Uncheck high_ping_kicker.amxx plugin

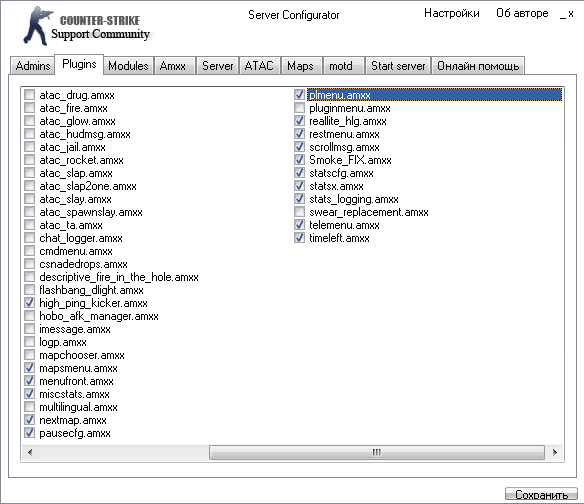pos(29,302)
